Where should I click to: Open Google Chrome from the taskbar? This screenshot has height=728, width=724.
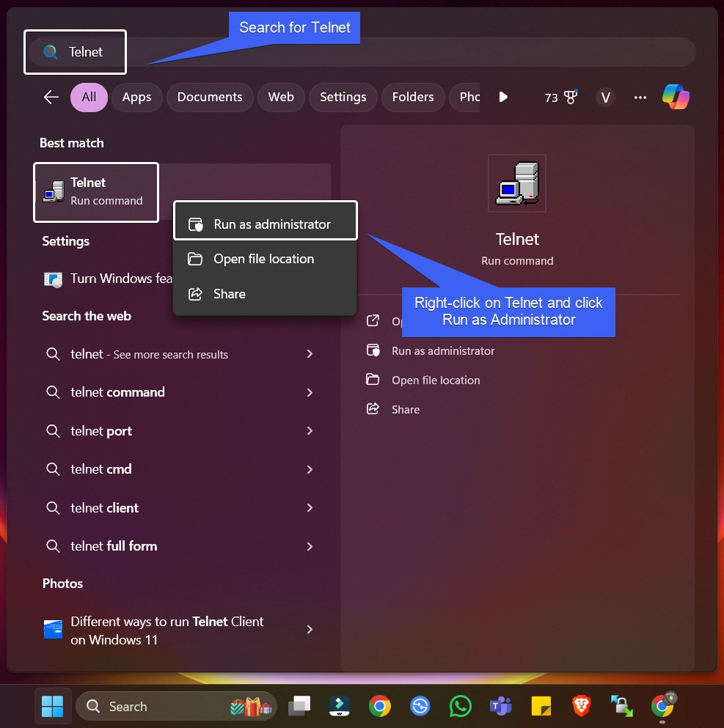[x=379, y=706]
